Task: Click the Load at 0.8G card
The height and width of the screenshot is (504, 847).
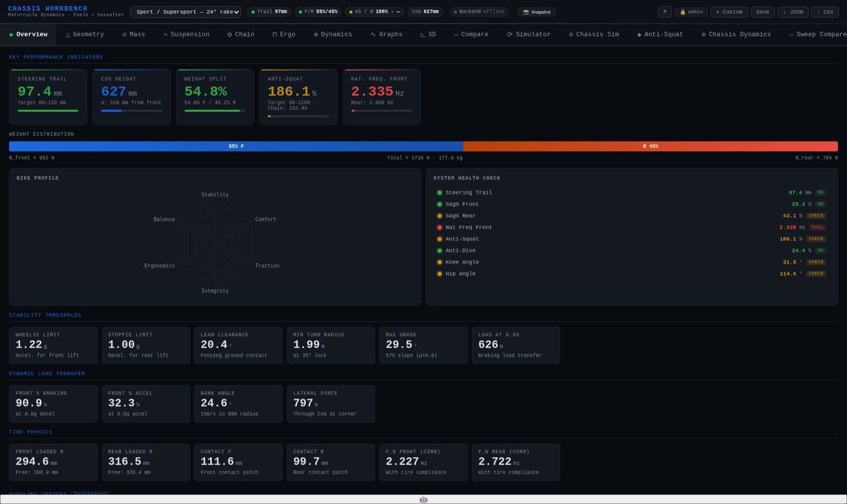Action: click(x=516, y=345)
